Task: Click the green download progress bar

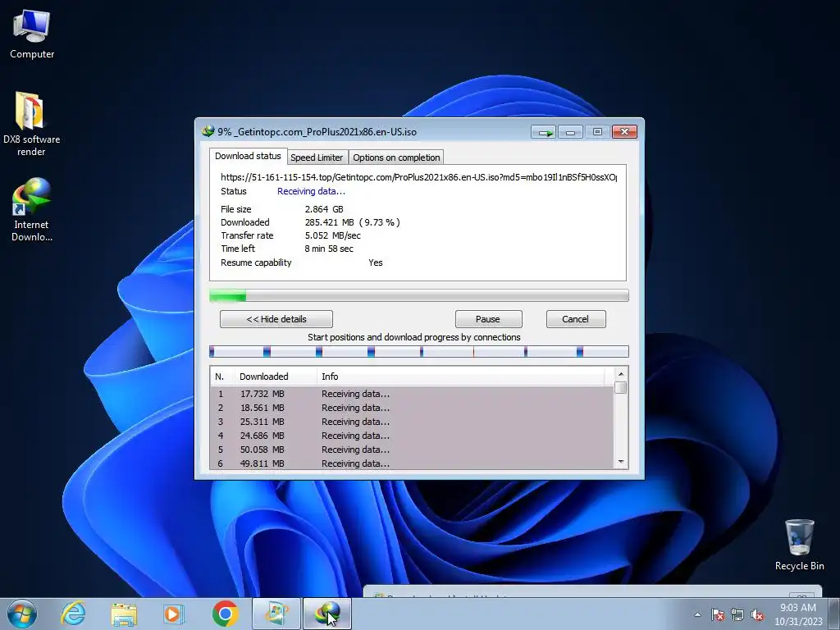Action: click(x=419, y=295)
